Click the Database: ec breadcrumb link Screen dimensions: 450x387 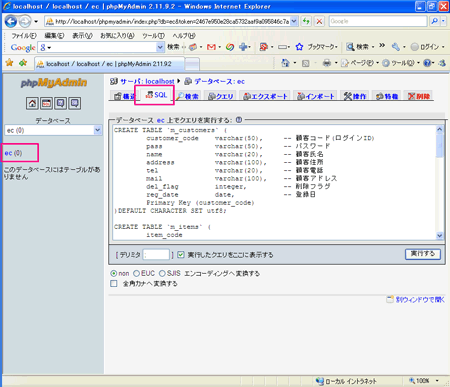[219, 81]
